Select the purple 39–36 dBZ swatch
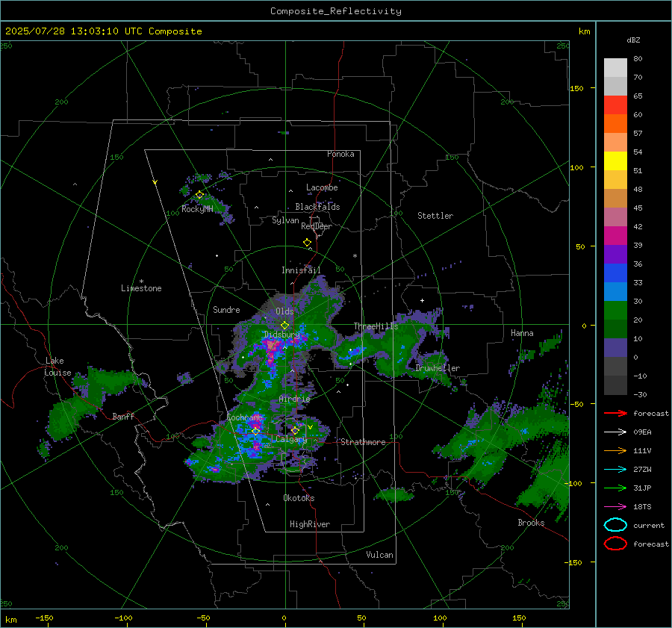672x628 pixels. 615,255
